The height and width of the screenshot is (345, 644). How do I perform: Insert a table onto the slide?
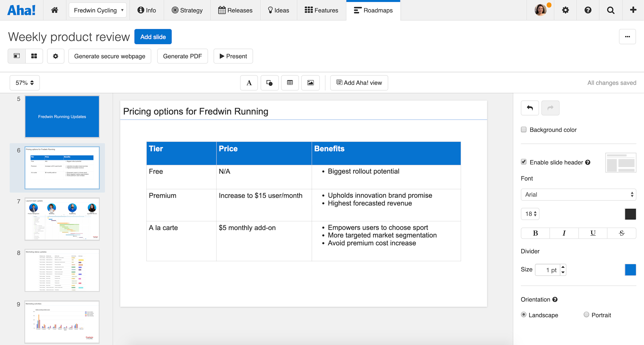point(290,83)
